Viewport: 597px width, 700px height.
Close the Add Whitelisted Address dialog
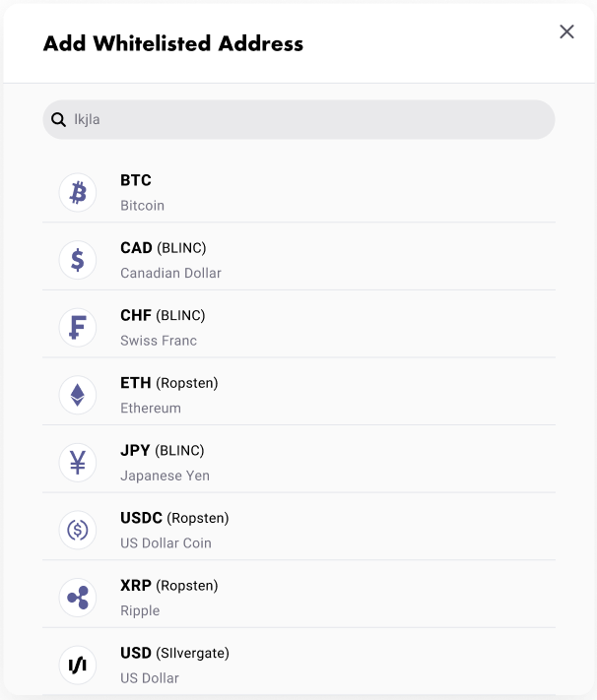point(566,32)
